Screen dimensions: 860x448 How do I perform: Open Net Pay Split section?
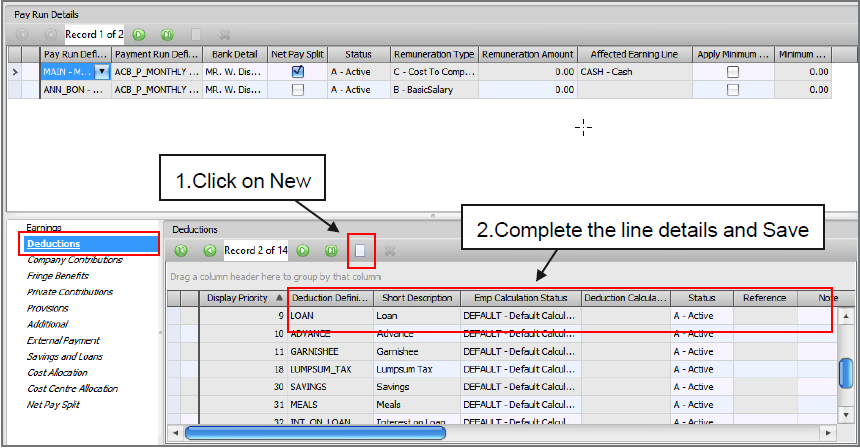[53, 405]
